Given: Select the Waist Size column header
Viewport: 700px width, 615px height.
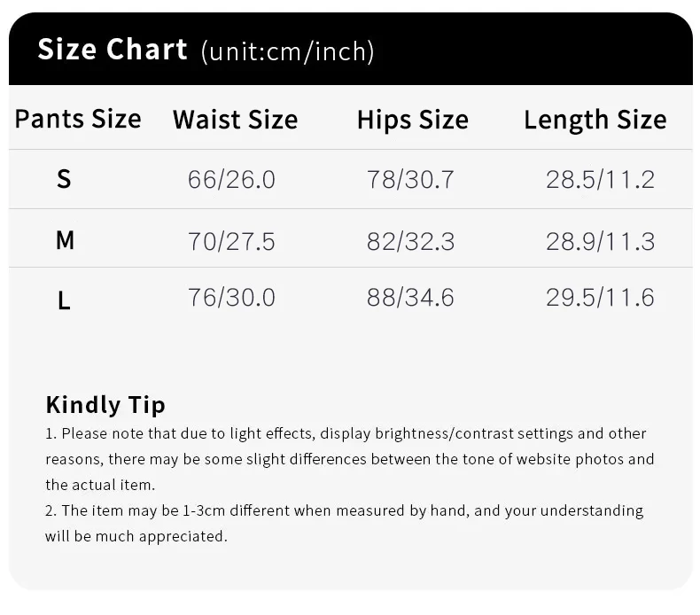Looking at the screenshot, I should [x=235, y=120].
